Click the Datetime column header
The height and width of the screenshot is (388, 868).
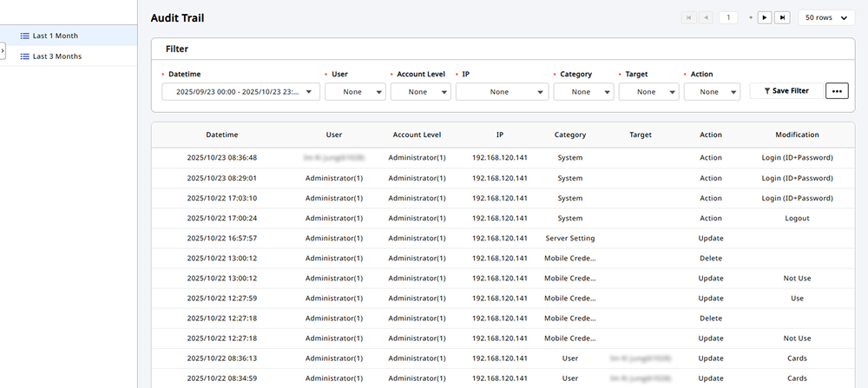coord(222,135)
